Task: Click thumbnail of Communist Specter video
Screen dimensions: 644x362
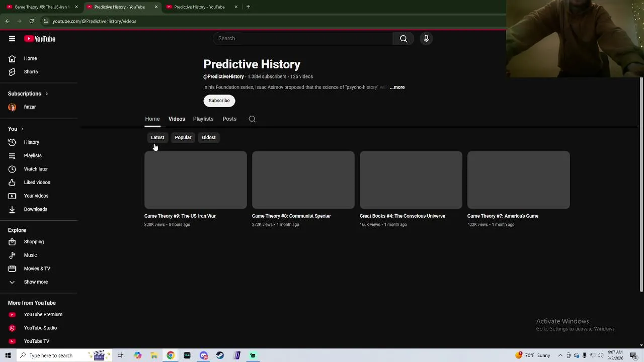Action: pyautogui.click(x=303, y=180)
